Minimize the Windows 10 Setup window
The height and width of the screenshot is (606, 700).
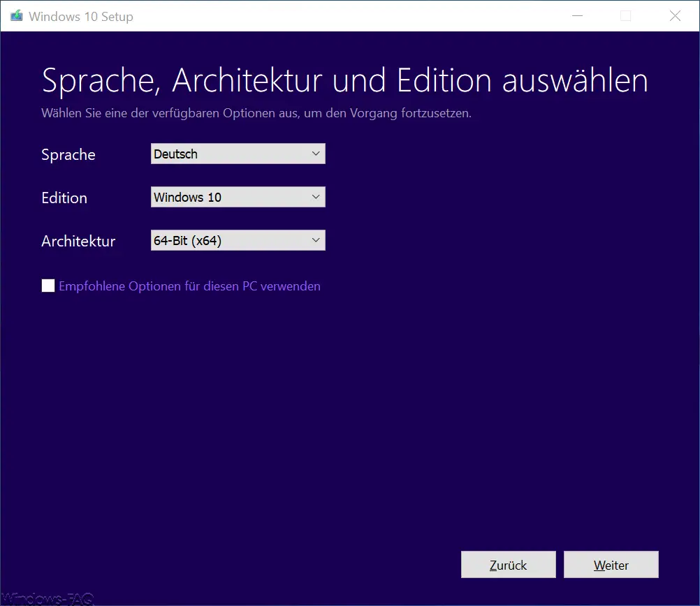coord(578,16)
